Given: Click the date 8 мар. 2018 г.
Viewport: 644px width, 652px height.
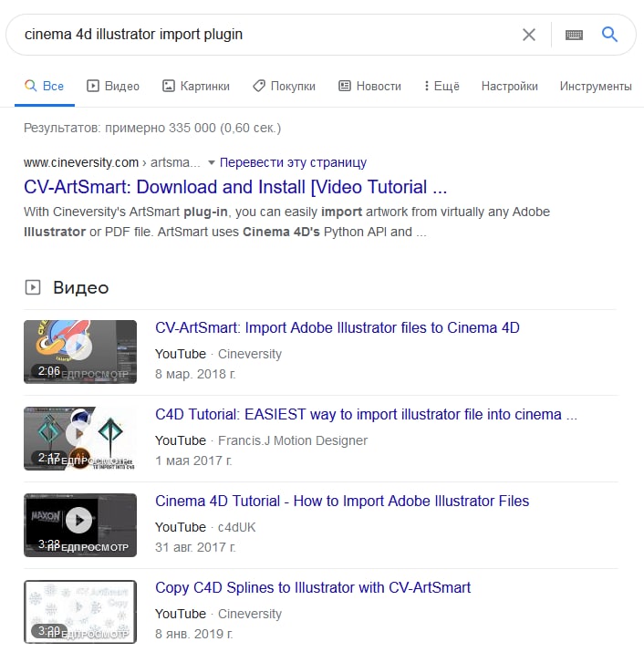Looking at the screenshot, I should pos(195,374).
